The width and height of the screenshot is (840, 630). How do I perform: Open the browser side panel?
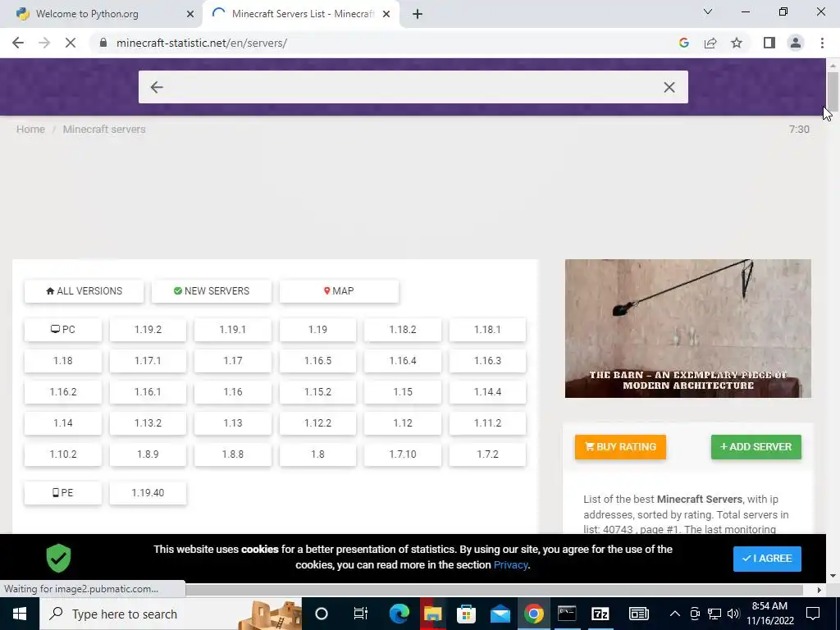(x=769, y=43)
